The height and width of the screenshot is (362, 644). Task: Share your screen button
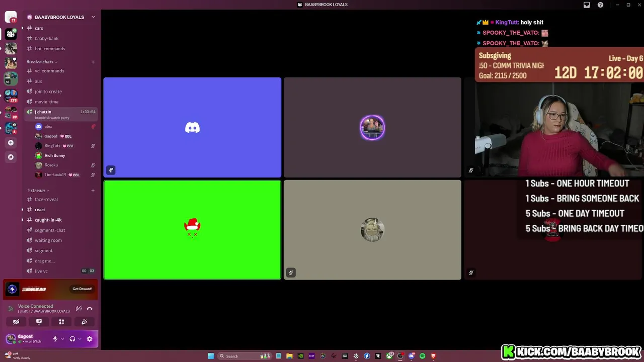click(x=39, y=322)
